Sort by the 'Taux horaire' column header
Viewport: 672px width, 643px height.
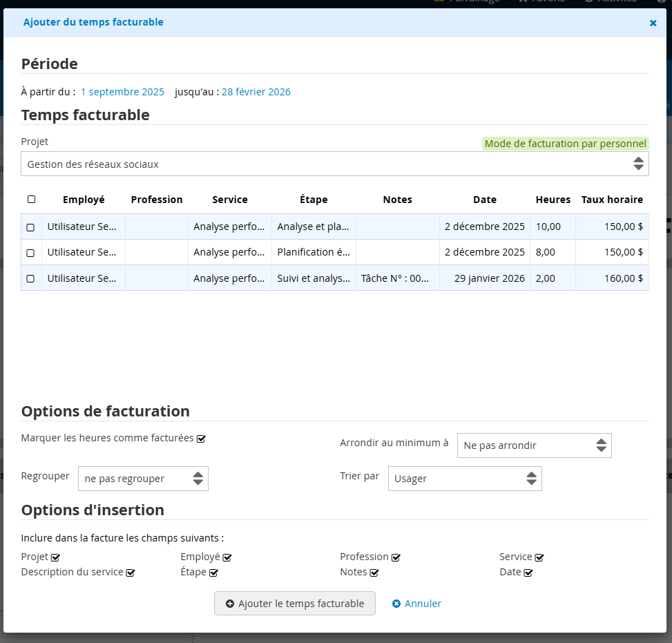(x=612, y=200)
